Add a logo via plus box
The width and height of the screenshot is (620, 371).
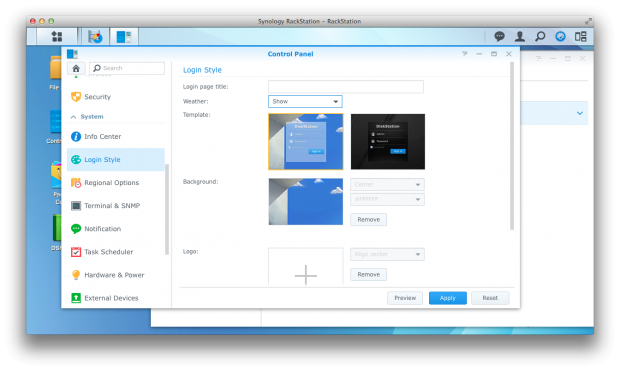click(306, 266)
